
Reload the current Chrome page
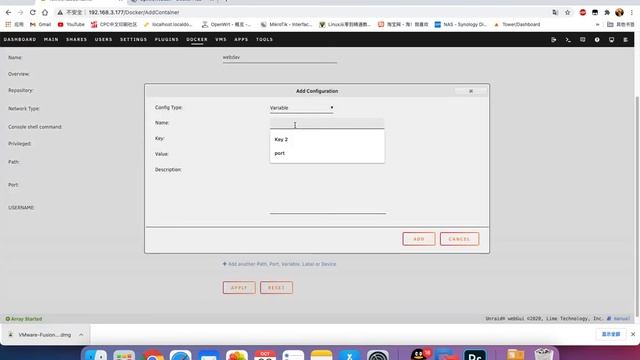coord(33,12)
